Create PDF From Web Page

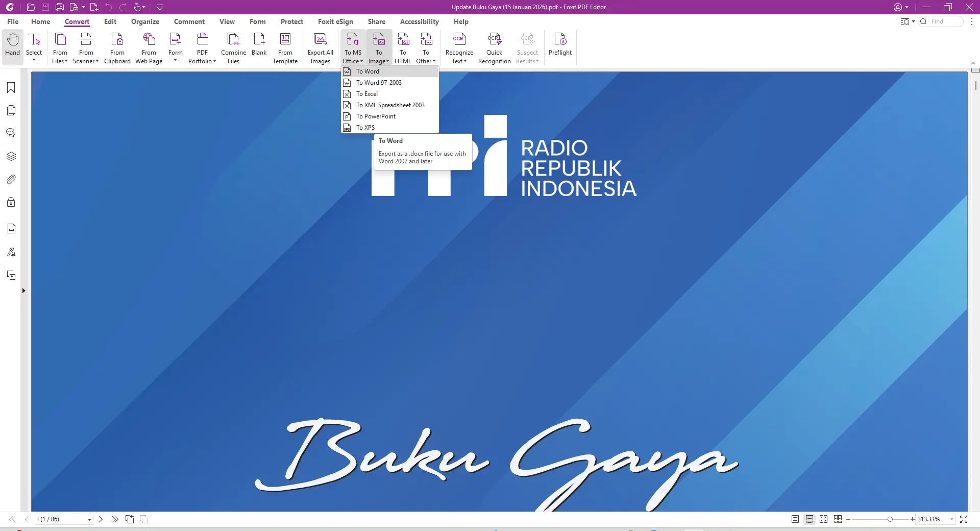(149, 47)
